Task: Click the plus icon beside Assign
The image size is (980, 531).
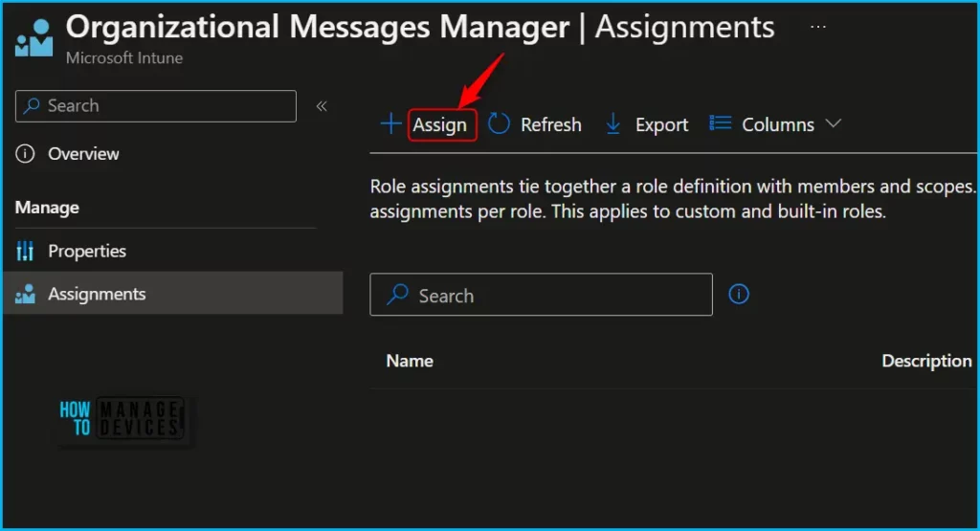Action: tap(391, 123)
